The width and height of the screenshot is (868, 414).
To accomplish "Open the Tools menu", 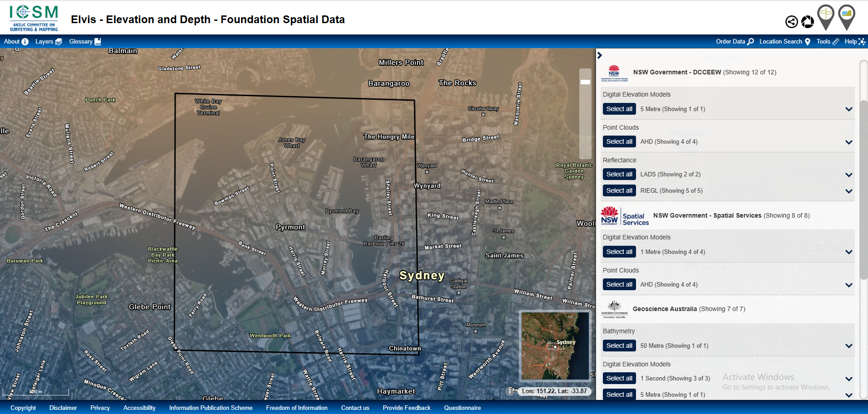I will tap(828, 41).
